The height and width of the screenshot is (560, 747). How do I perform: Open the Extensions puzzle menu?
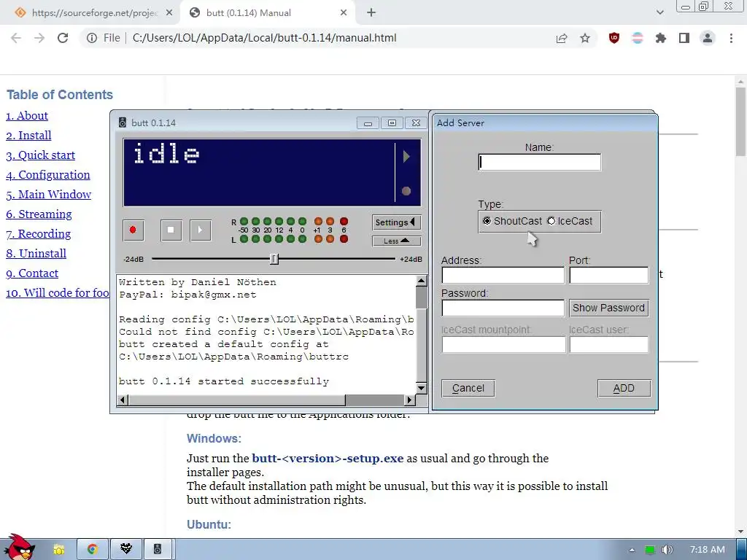click(x=661, y=38)
